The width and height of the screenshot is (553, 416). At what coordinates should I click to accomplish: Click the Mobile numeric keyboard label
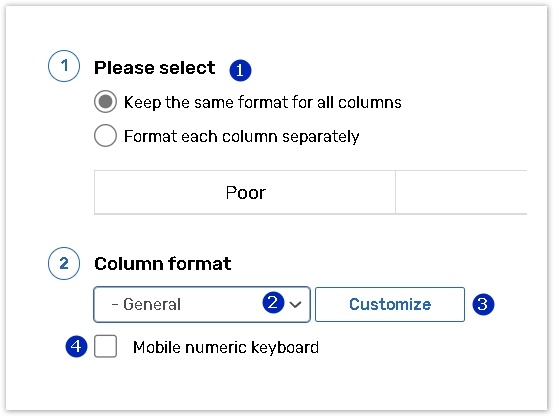[x=226, y=347]
